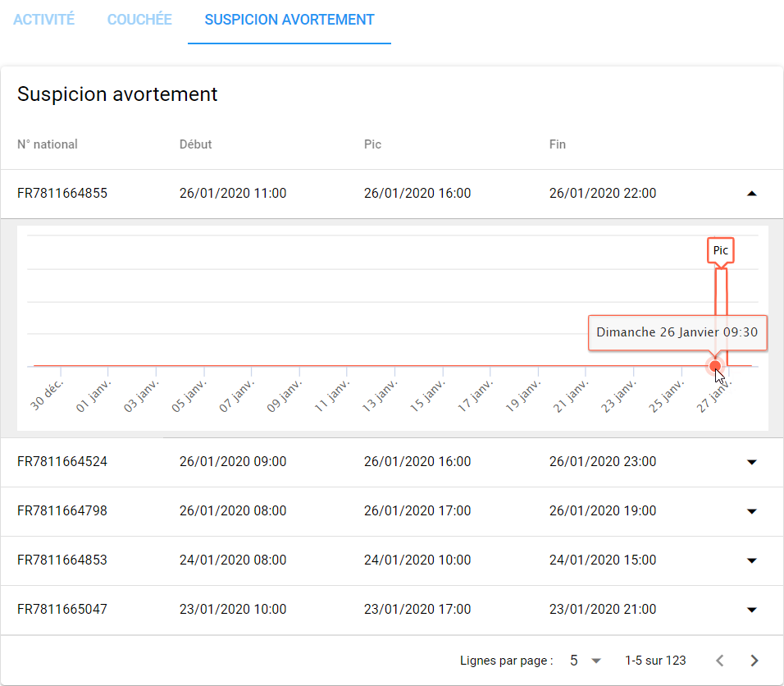
Task: Click end date 24/01/2020 15:00
Action: click(603, 560)
